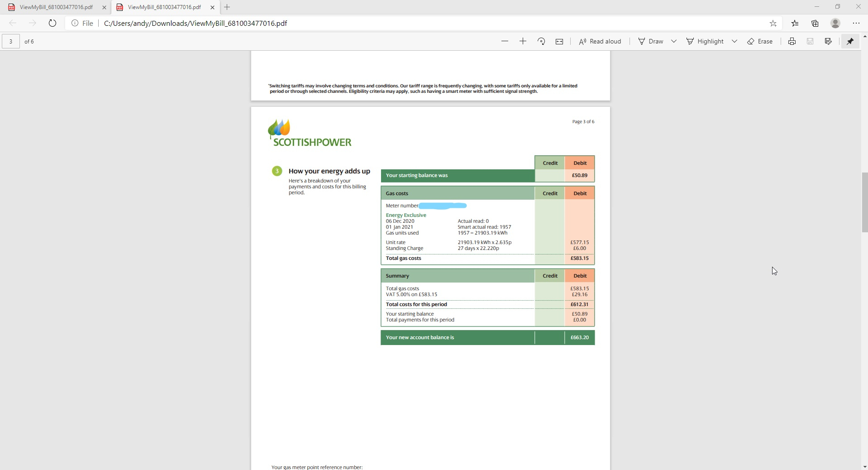
Task: Click 'Smart actual read: 1957' text
Action: [x=484, y=227]
